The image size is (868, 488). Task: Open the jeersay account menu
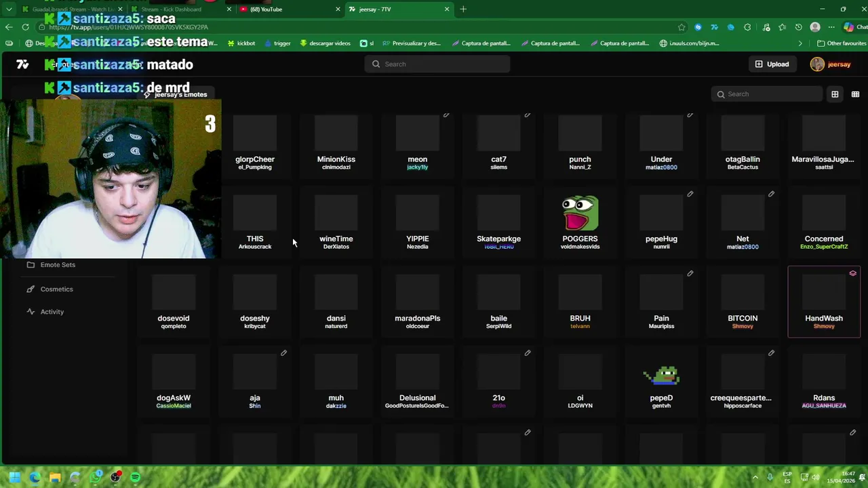[831, 64]
